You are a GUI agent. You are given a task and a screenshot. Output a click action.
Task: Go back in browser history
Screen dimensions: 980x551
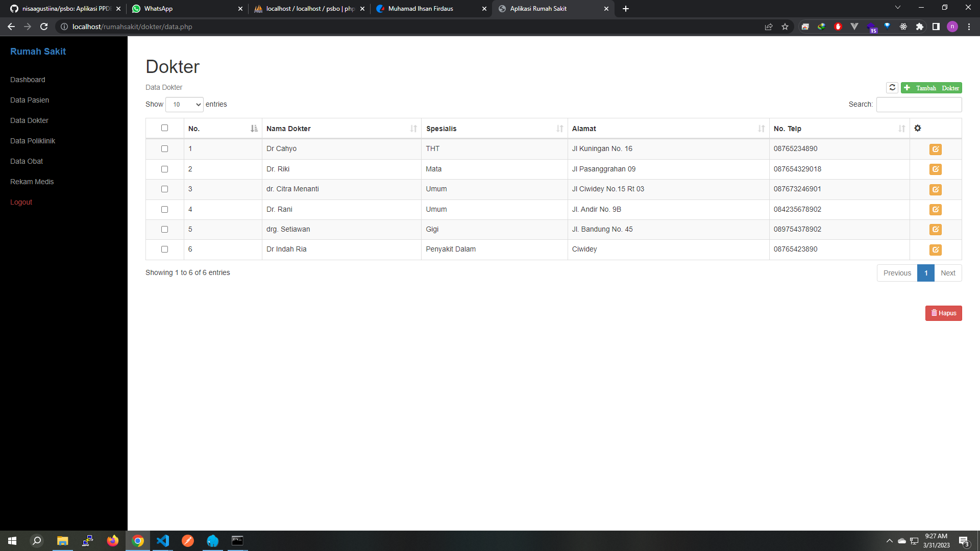point(11,27)
